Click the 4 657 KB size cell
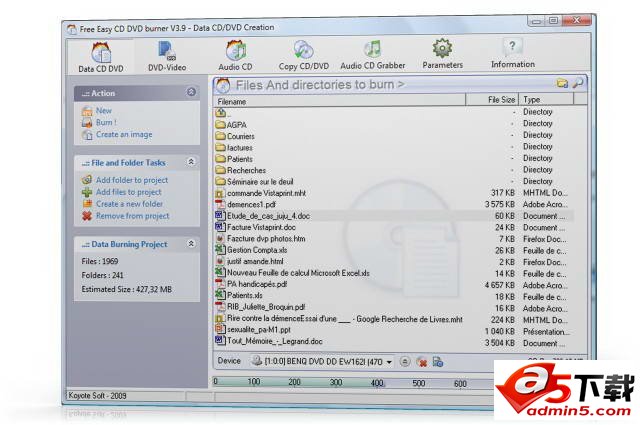The height and width of the screenshot is (425, 640). tap(500, 285)
